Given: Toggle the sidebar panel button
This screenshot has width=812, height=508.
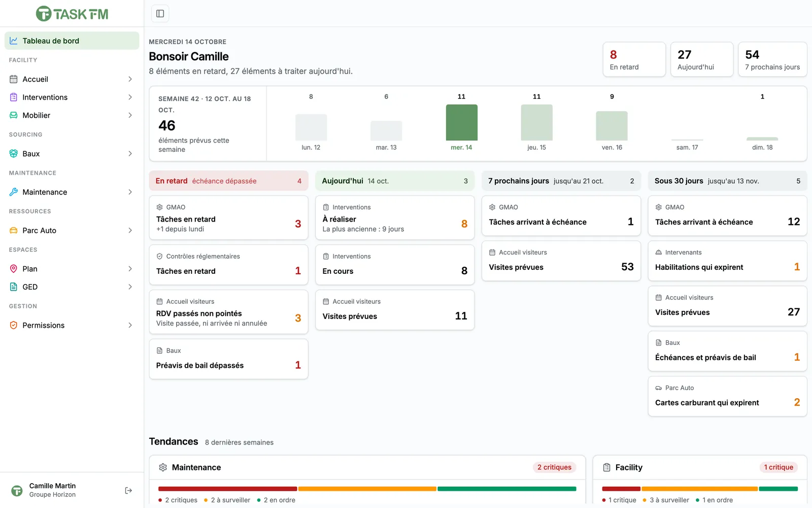Looking at the screenshot, I should coord(160,14).
